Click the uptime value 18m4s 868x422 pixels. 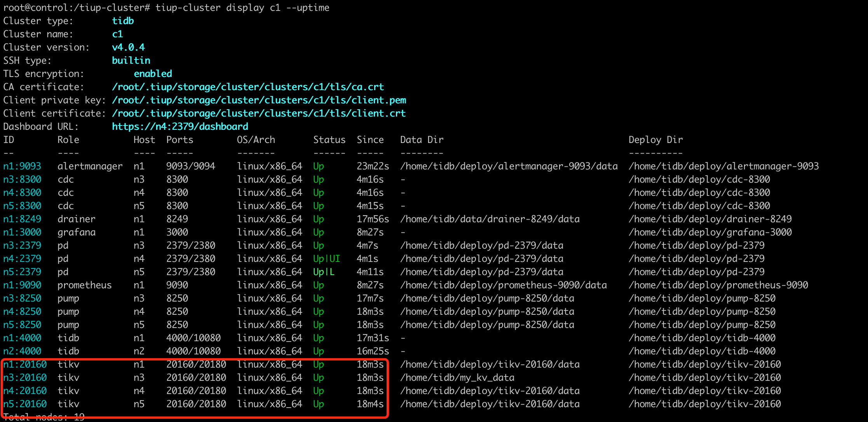point(370,404)
